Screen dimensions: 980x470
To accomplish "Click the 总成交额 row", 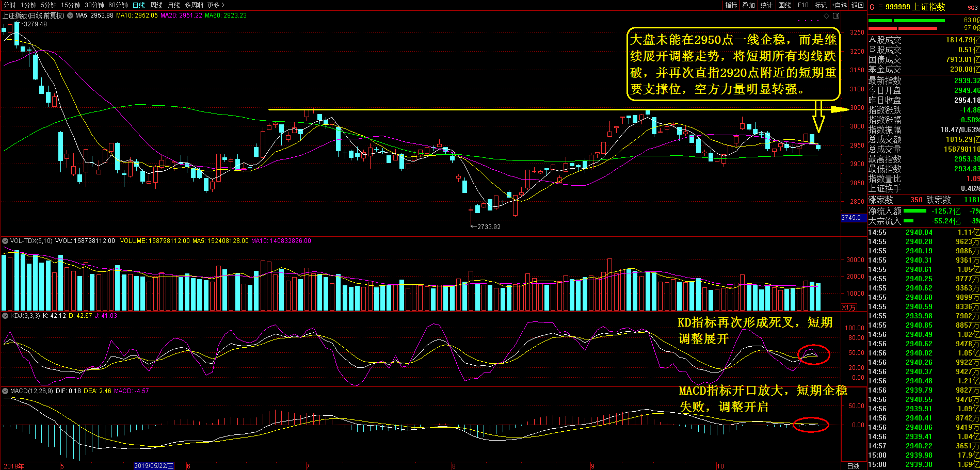I will click(x=924, y=139).
